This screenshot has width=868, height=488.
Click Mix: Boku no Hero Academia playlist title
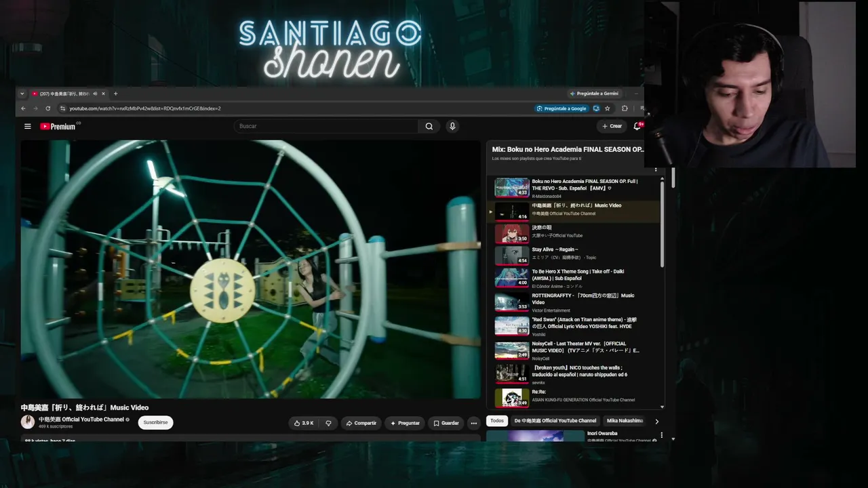(x=568, y=149)
